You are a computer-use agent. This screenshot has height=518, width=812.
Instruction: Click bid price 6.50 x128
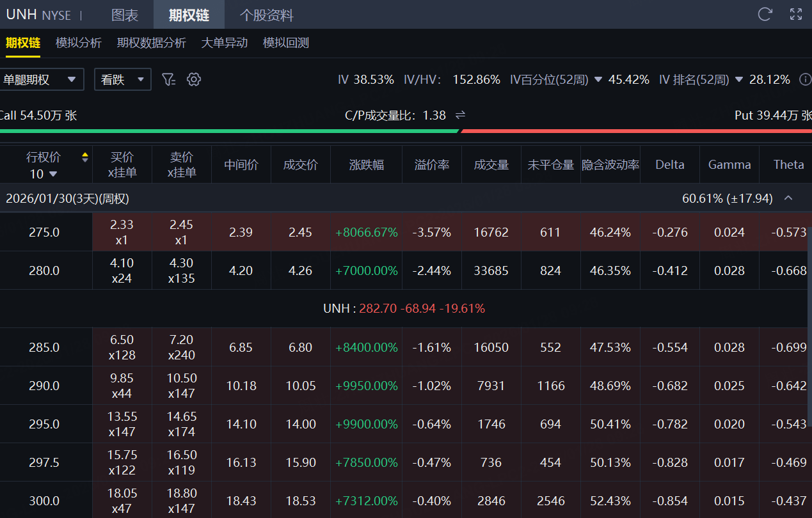pos(122,347)
